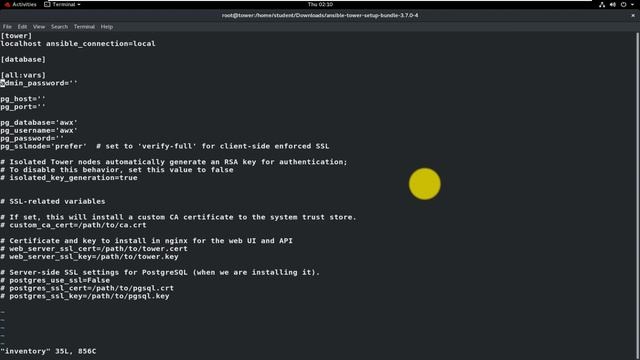Click the pg_sslmode='prefer' line
The image size is (640, 360).
[165, 146]
